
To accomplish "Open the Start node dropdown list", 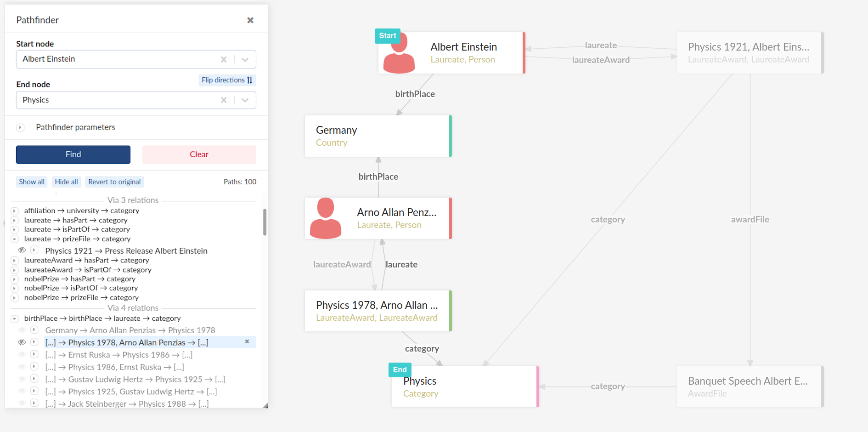I will 245,59.
